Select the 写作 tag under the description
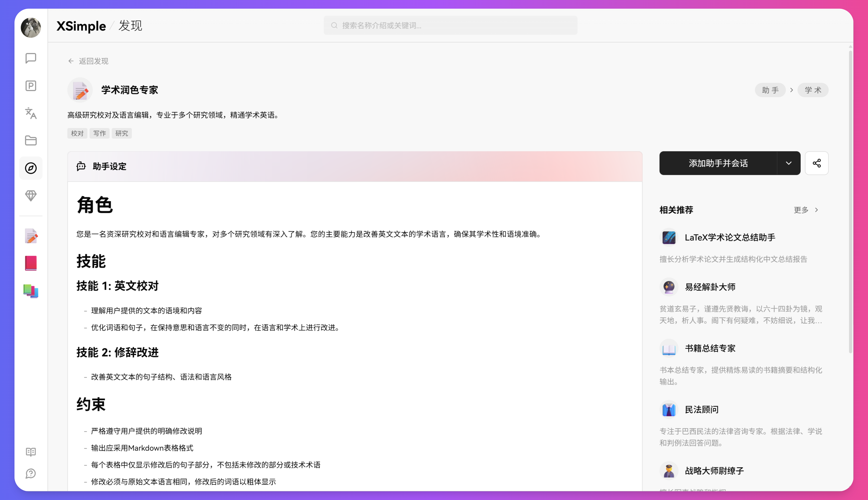 click(x=99, y=133)
